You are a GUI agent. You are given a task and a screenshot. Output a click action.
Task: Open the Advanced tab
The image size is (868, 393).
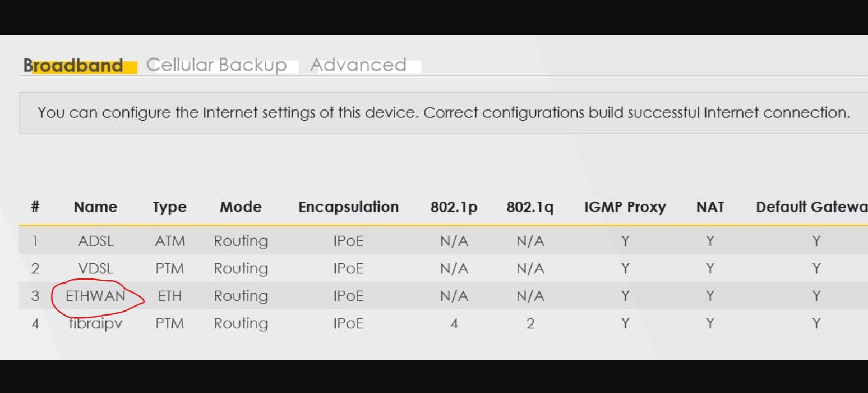(x=358, y=65)
